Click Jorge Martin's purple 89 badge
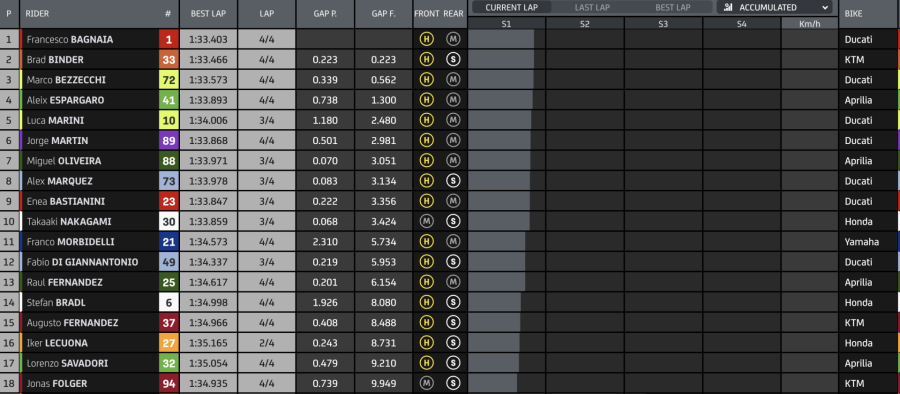Screen dimensions: 900x394 point(169,141)
